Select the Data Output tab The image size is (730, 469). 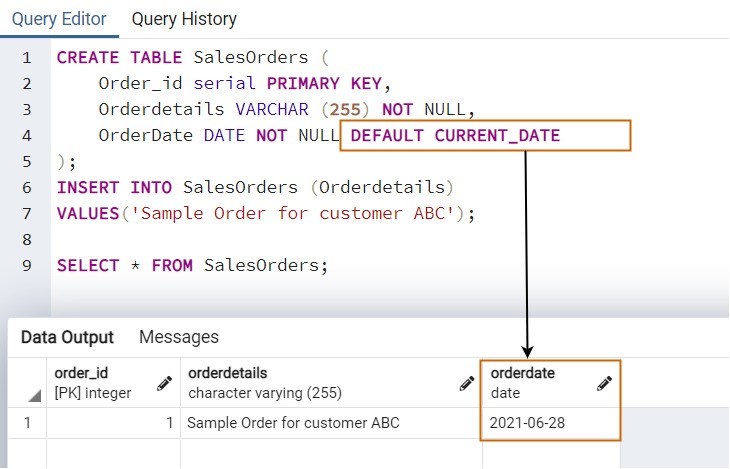point(68,337)
